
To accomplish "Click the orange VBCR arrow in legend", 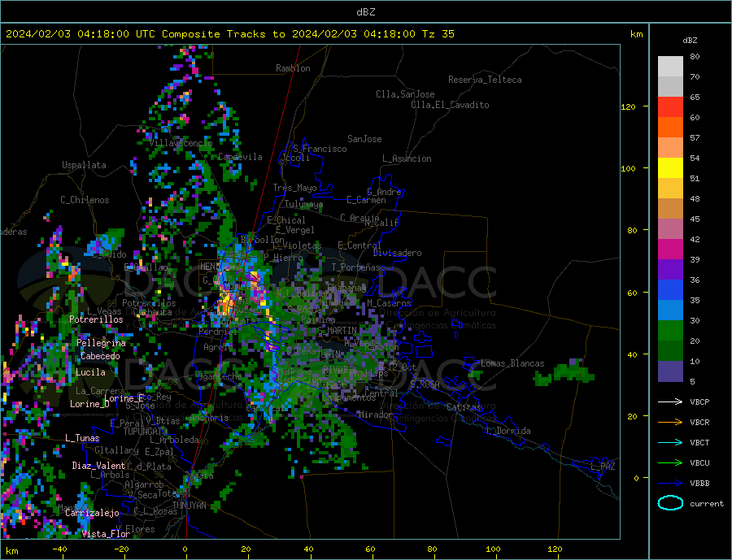I will tap(670, 423).
